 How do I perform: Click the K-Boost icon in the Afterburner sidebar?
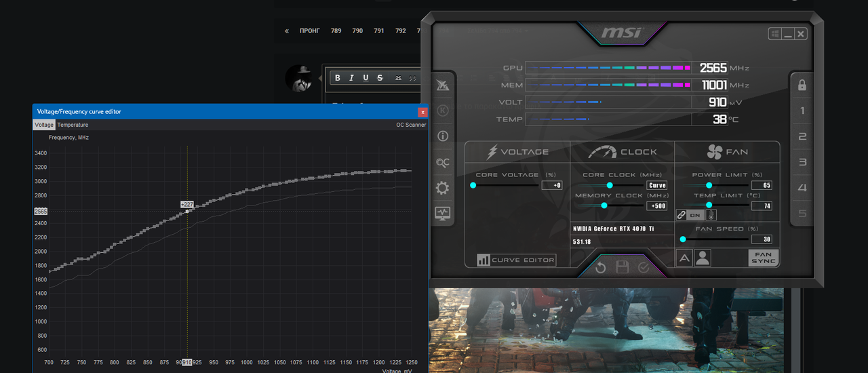[443, 110]
